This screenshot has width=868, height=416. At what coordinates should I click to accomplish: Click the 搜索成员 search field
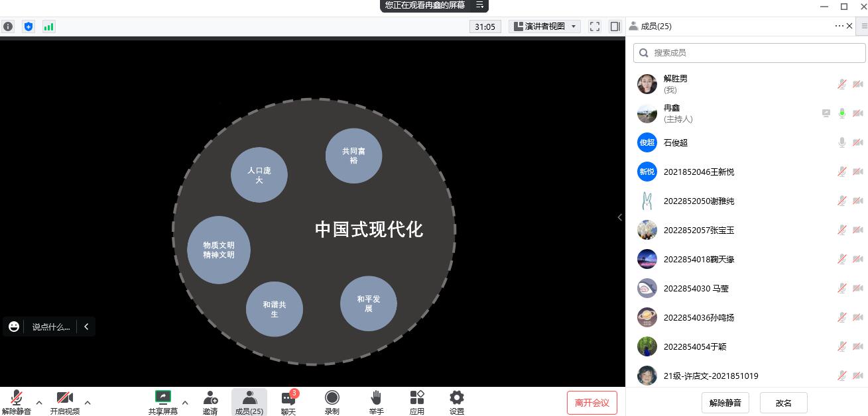coord(749,52)
